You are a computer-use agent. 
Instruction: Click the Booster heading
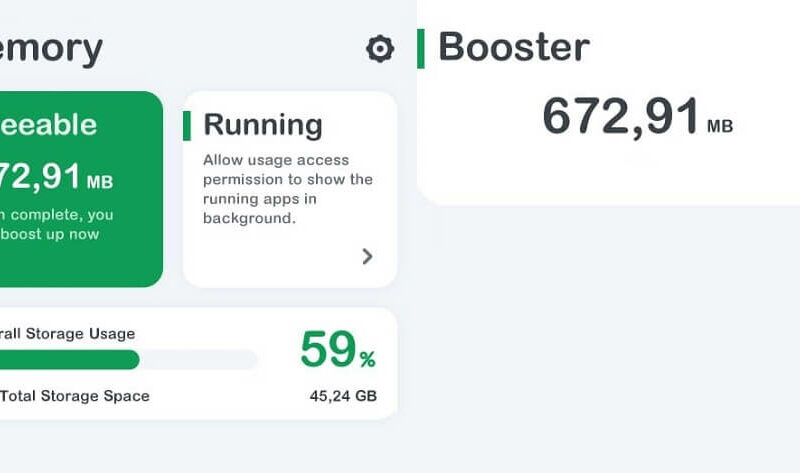coord(514,47)
